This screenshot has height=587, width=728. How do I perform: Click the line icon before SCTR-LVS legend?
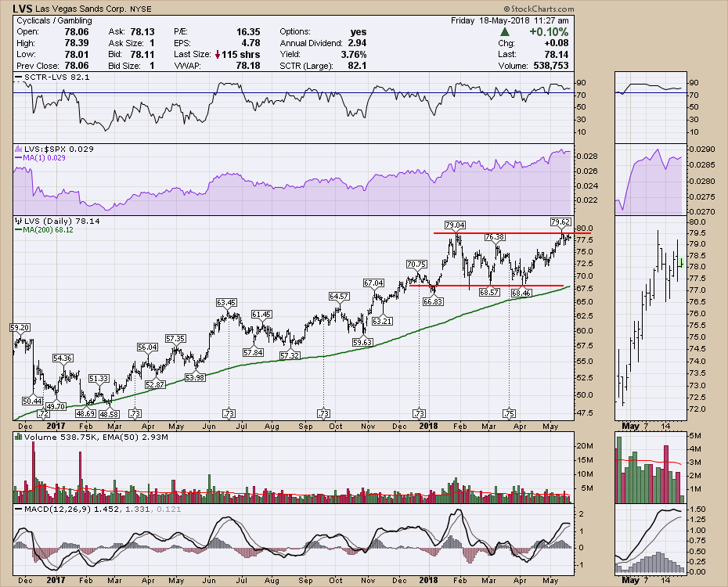pyautogui.click(x=19, y=77)
